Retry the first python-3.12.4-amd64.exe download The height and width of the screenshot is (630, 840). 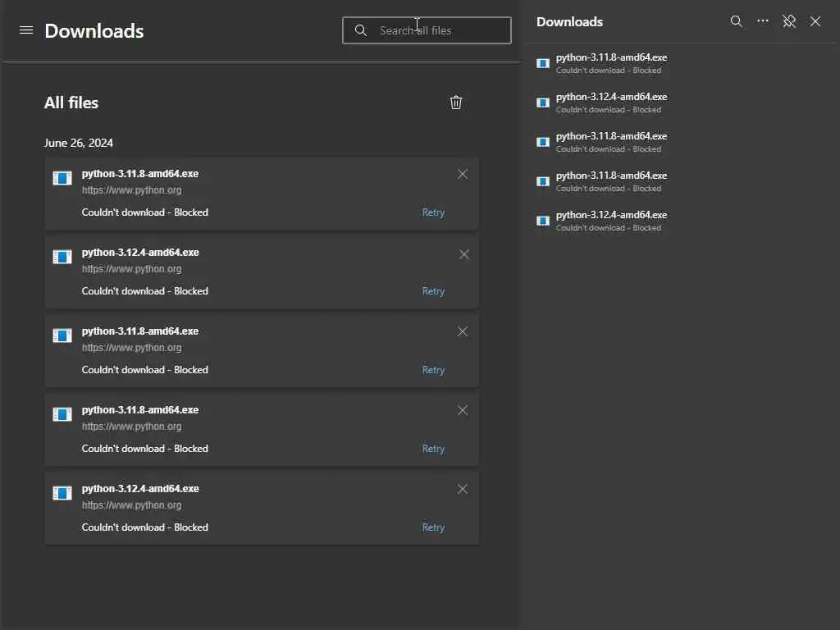[433, 291]
